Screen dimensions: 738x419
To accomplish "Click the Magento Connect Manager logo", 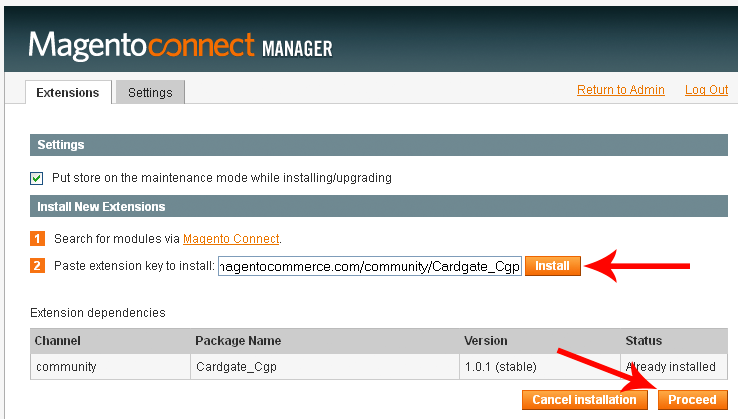I will [x=181, y=46].
